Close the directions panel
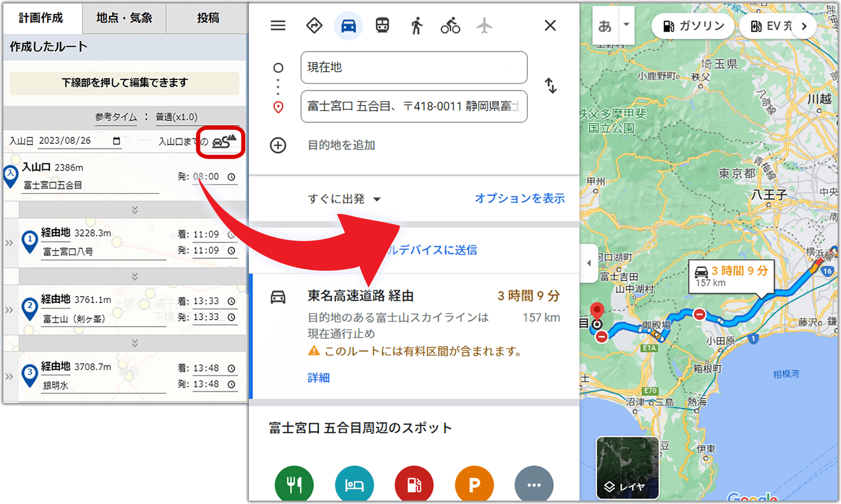Image resolution: width=841 pixels, height=504 pixels. 550,26
